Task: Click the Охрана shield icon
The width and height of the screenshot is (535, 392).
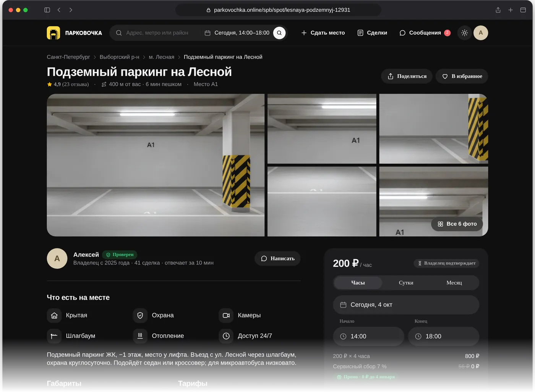Action: point(140,316)
